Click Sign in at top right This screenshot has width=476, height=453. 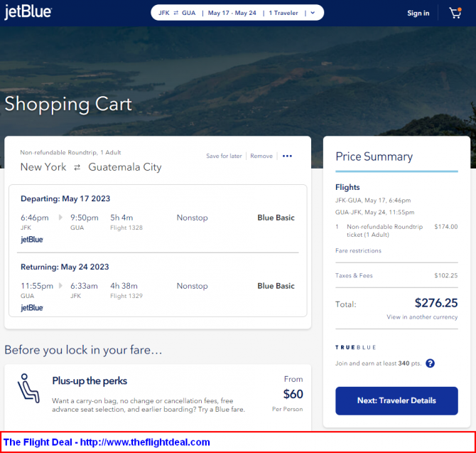pyautogui.click(x=418, y=13)
